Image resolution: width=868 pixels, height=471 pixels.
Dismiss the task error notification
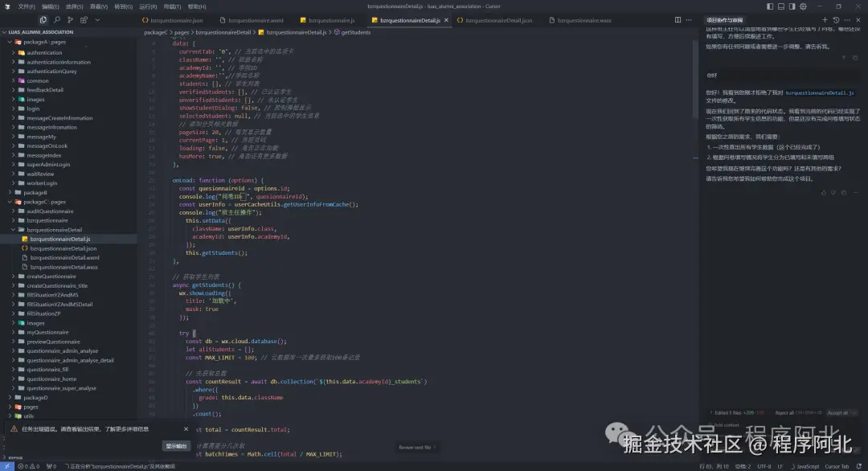tap(186, 429)
